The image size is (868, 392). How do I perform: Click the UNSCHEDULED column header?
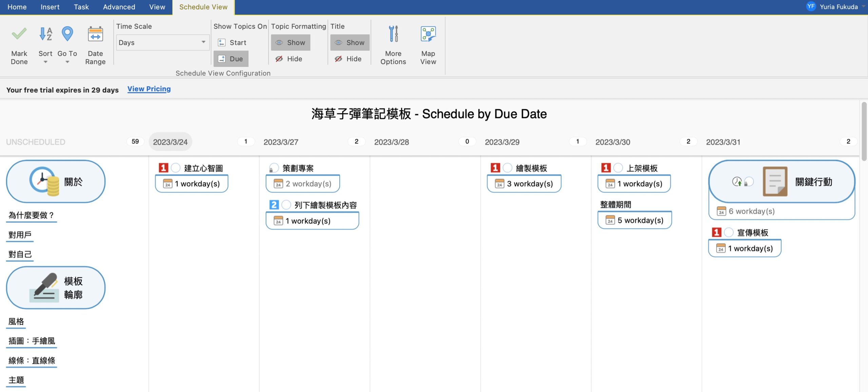tap(36, 142)
